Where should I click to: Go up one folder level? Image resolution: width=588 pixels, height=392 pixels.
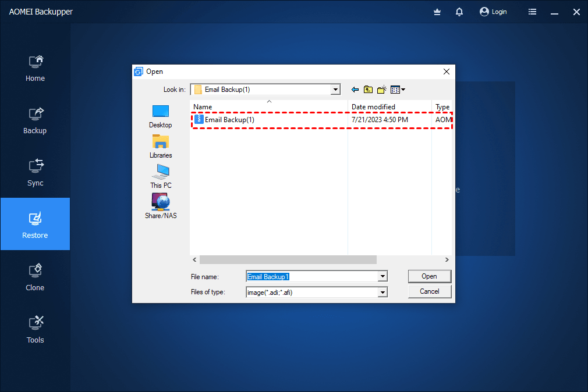tap(369, 90)
